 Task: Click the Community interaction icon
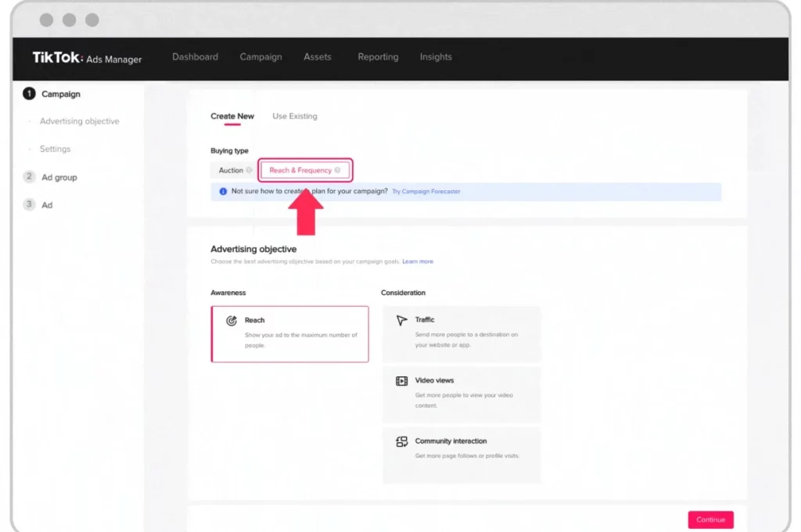coord(401,441)
